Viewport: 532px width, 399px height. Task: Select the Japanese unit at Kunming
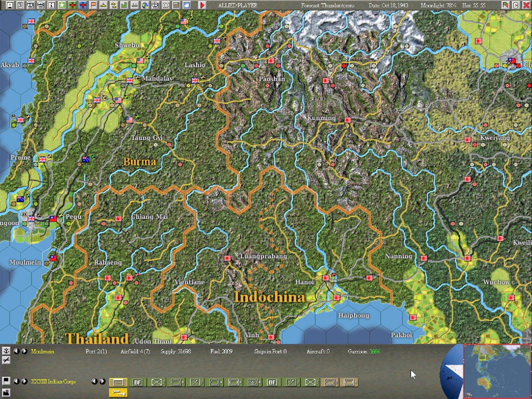348,120
